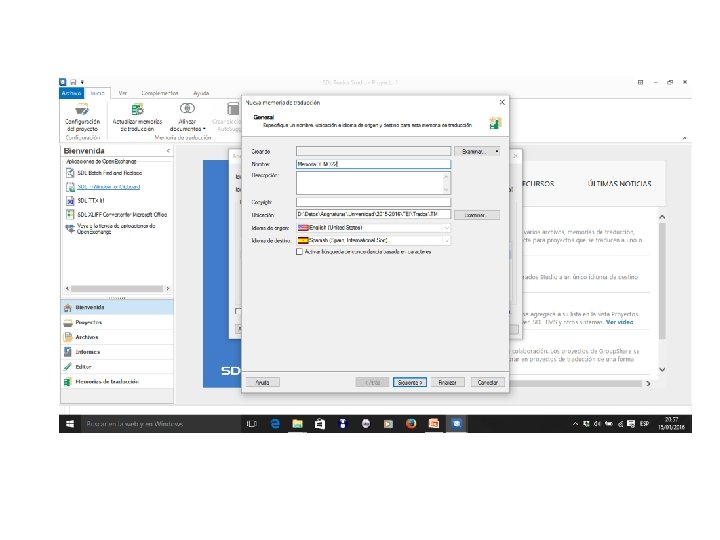Open the Proyectos view
The image size is (720, 540).
117,322
